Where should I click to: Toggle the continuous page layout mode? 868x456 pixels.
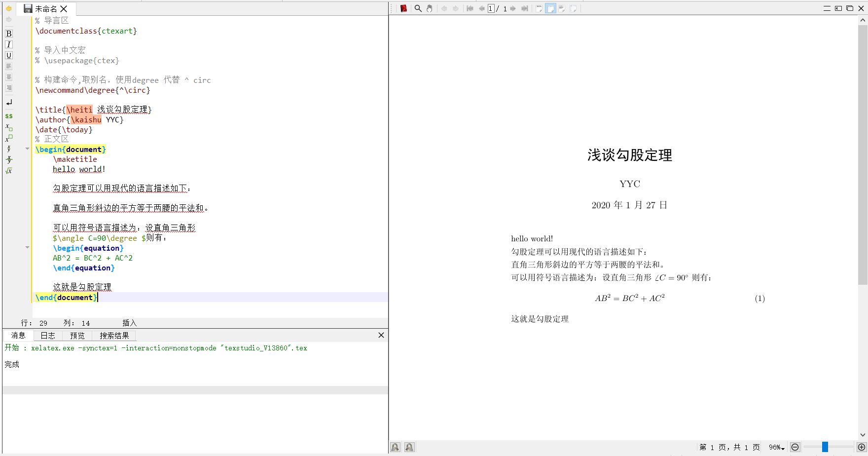(561, 8)
